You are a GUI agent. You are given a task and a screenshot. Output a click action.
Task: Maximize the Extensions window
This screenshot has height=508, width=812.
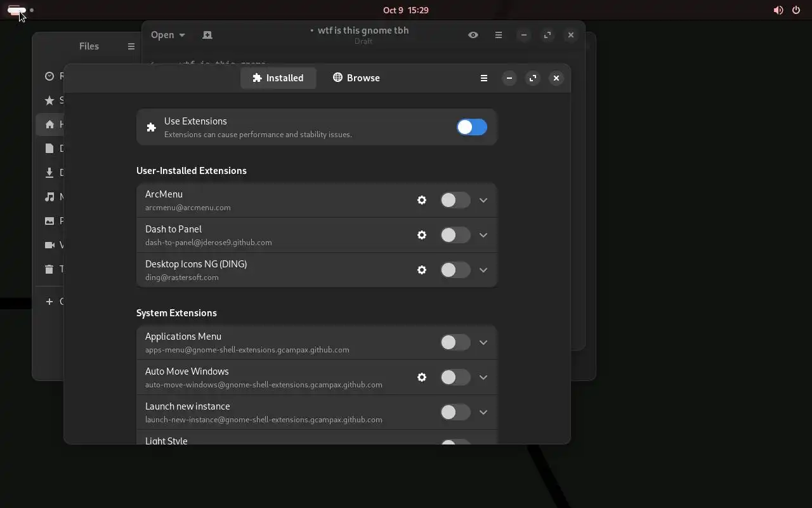[x=533, y=78]
